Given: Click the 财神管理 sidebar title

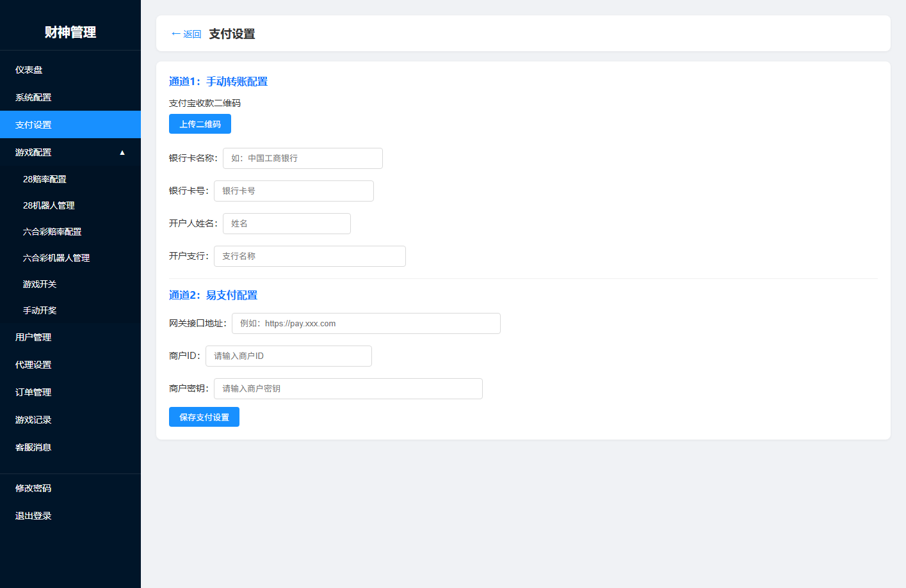Looking at the screenshot, I should [x=70, y=32].
